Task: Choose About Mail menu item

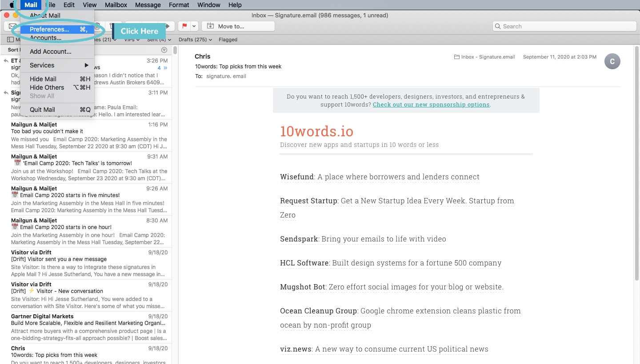Action: [x=57, y=16]
